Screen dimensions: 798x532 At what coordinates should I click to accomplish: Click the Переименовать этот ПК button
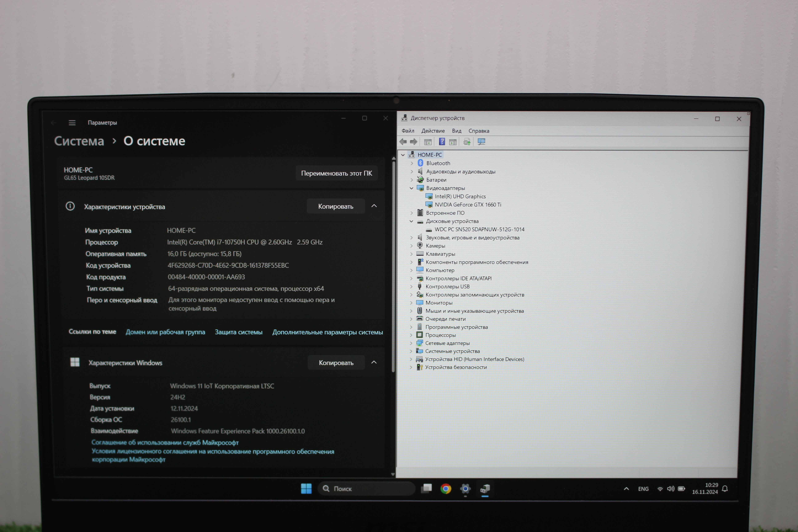pos(336,173)
